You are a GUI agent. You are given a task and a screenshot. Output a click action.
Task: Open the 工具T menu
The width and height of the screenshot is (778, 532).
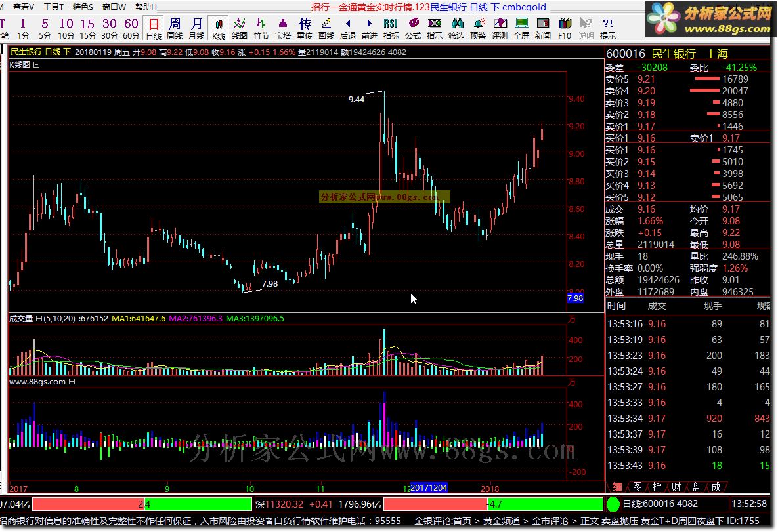coord(53,7)
